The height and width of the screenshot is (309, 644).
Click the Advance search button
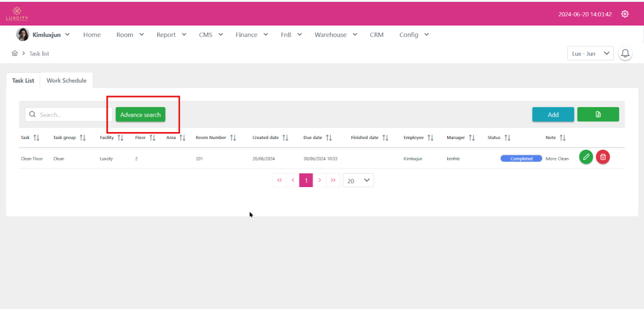click(140, 115)
